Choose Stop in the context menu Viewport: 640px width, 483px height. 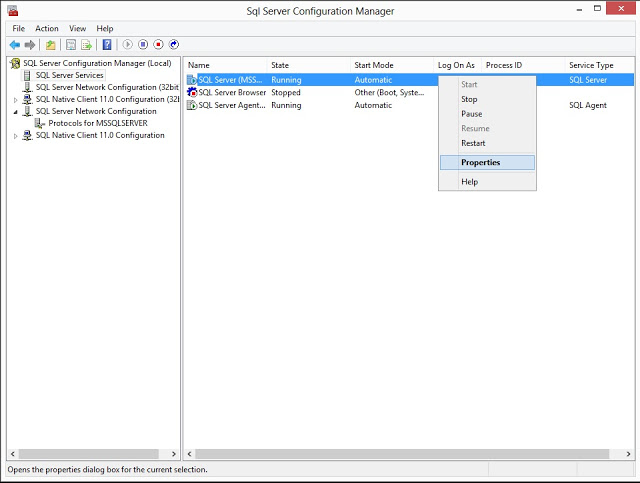[x=487, y=99]
